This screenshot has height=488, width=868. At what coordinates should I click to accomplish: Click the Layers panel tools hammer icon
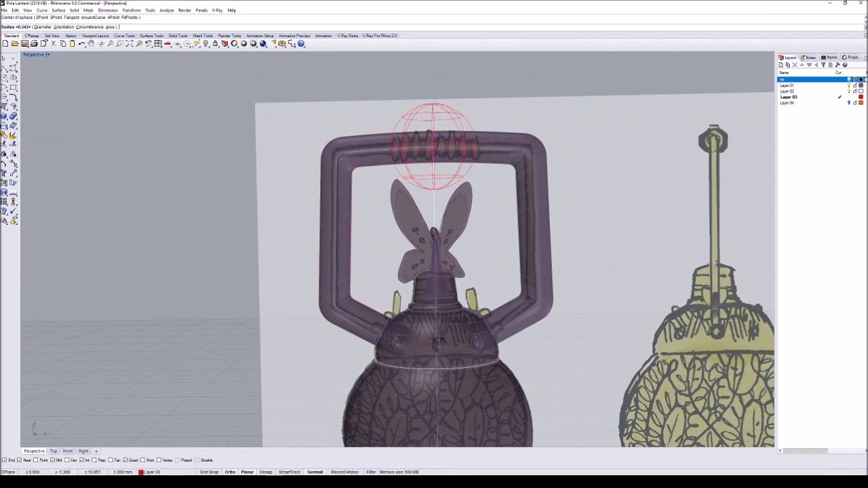pos(837,65)
